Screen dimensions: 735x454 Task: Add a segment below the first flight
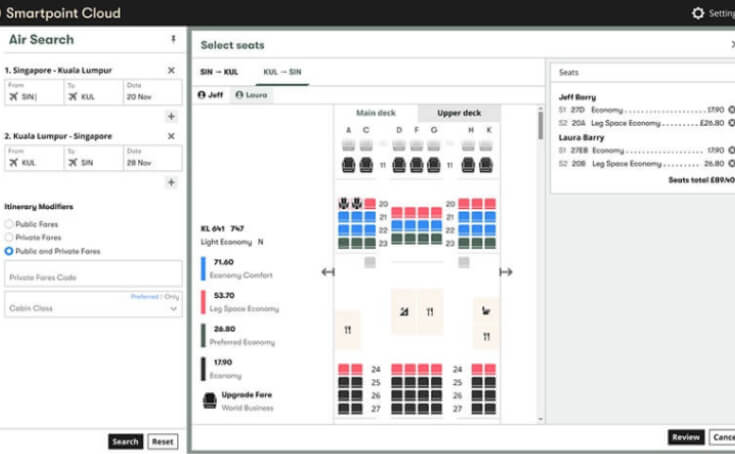point(171,117)
